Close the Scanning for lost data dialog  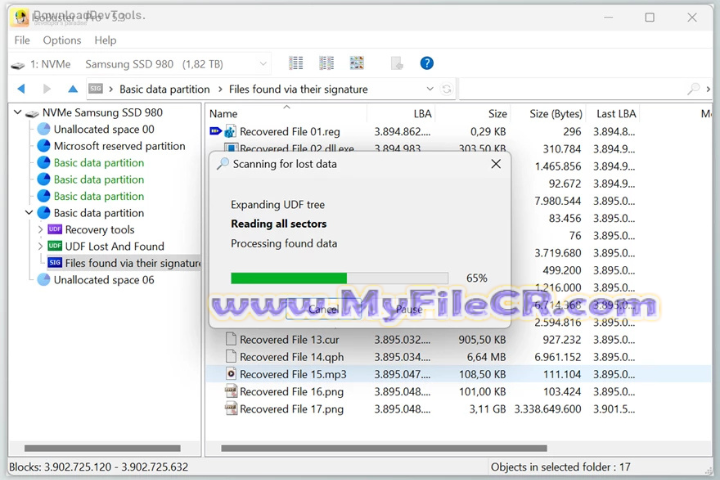pos(496,164)
